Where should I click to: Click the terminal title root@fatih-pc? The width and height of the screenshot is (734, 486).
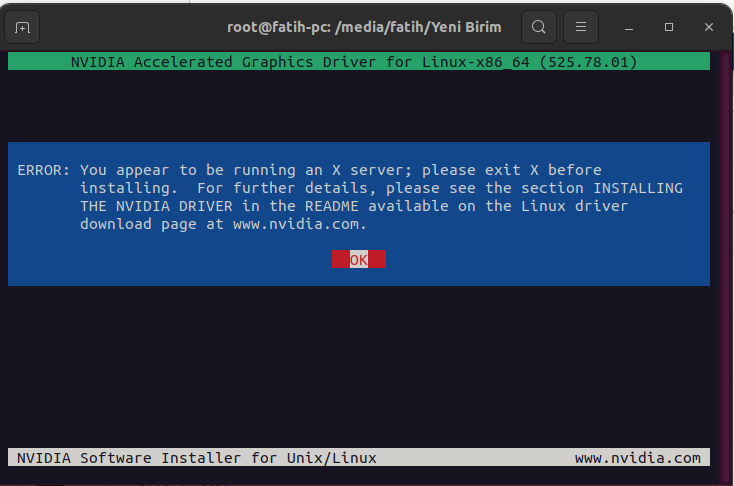[364, 27]
